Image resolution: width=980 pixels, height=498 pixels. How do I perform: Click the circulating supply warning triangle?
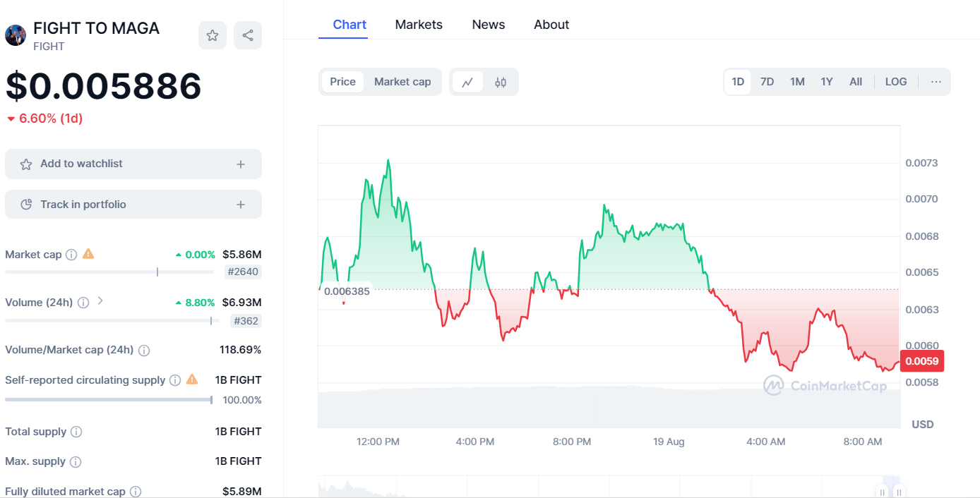point(192,379)
